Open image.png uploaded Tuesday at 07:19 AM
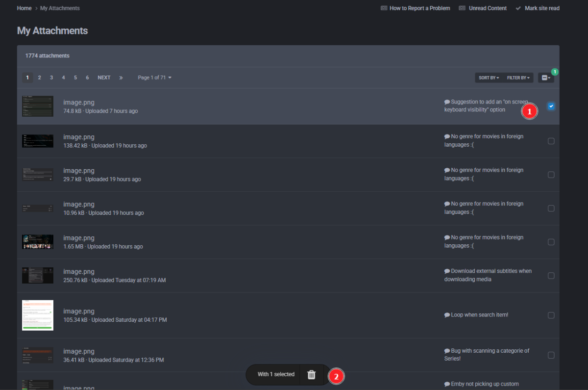This screenshot has height=390, width=588. 78,271
